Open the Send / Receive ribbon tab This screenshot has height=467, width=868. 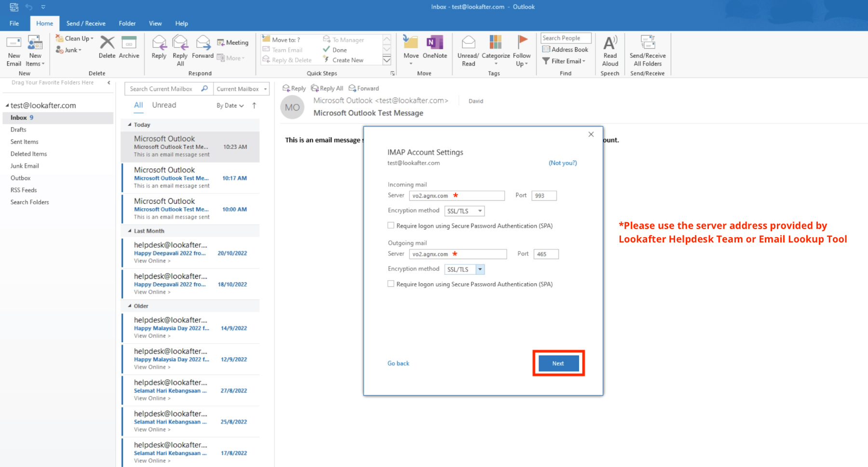coord(86,23)
